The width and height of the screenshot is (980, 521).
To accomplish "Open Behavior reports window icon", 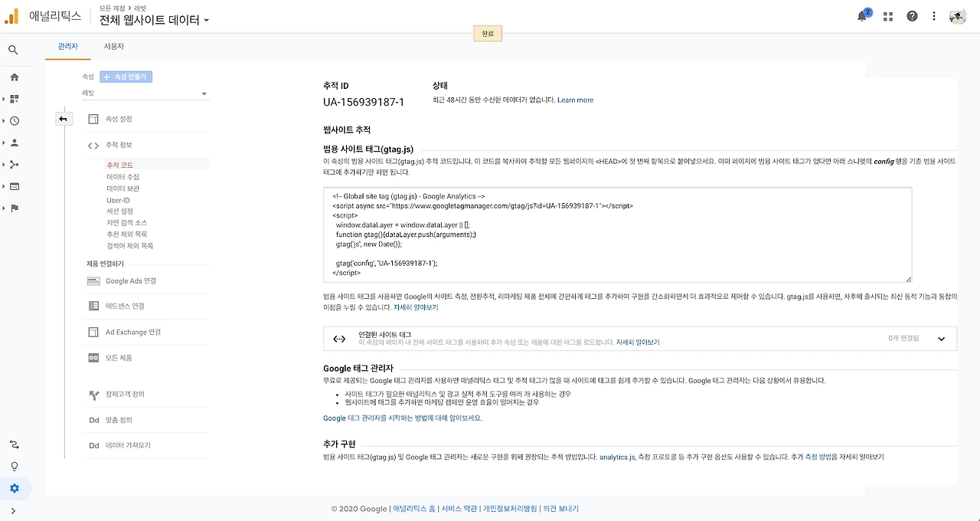I will [14, 186].
